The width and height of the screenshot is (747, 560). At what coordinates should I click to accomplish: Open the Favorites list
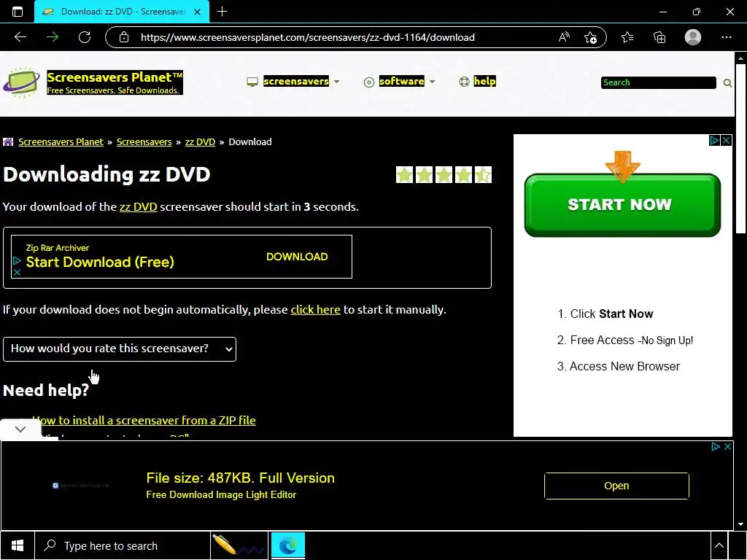(627, 37)
